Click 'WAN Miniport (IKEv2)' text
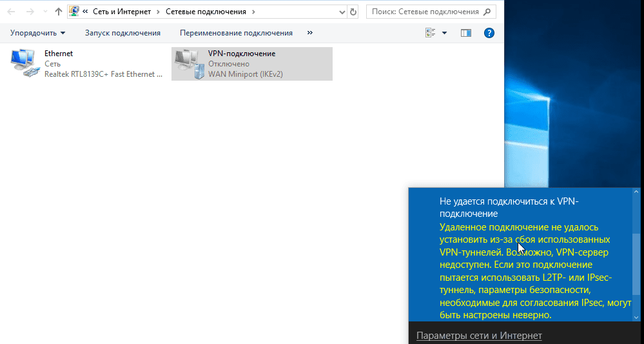 tap(246, 74)
